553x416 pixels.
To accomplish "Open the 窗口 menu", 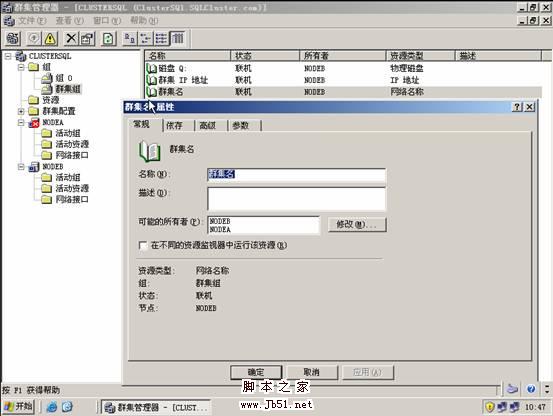I will click(107, 20).
